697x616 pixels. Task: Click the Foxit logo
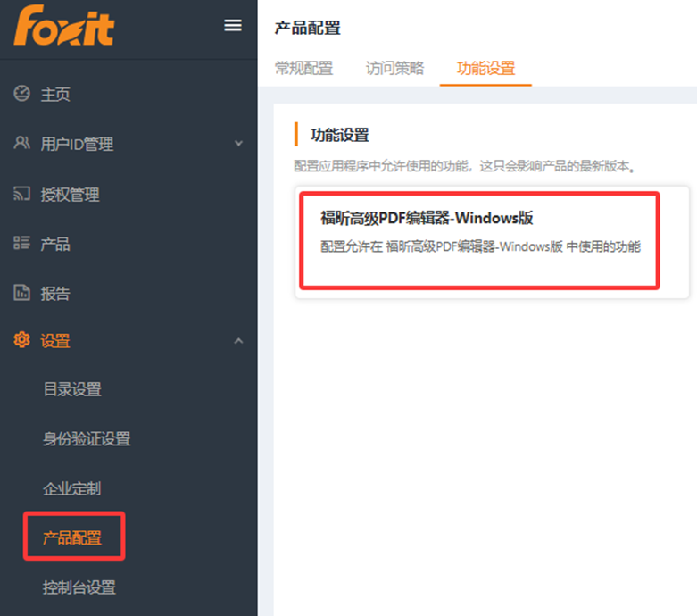[x=63, y=25]
